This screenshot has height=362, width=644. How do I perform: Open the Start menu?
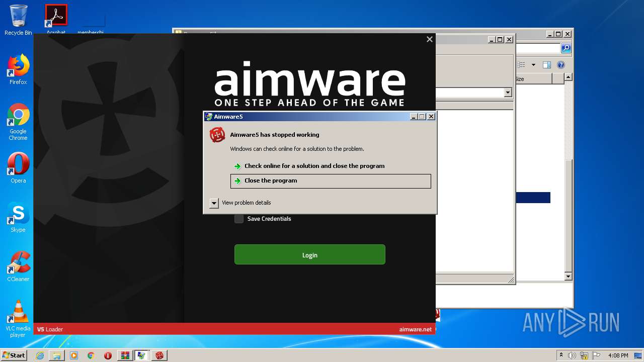tap(14, 355)
